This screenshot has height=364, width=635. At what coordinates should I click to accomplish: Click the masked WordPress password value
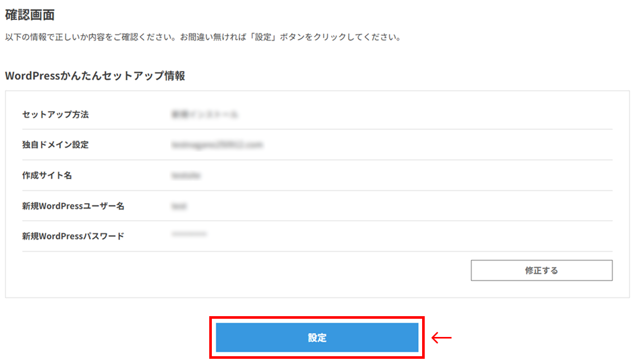point(188,235)
